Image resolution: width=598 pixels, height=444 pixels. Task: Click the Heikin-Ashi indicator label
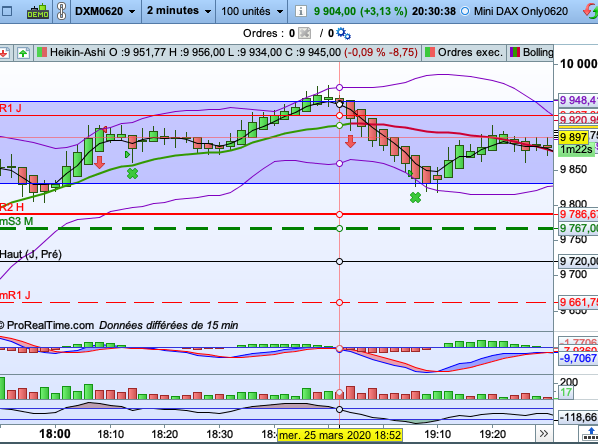coord(77,52)
